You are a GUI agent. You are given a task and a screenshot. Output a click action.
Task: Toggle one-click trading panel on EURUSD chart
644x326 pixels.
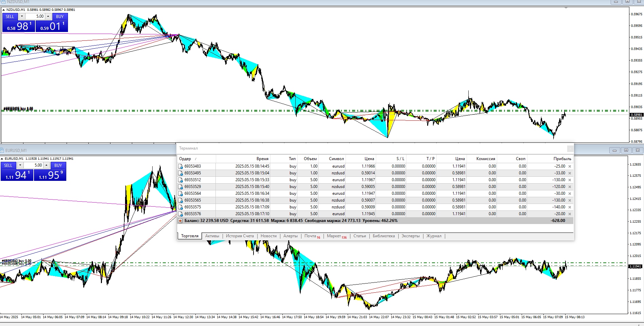2,159
